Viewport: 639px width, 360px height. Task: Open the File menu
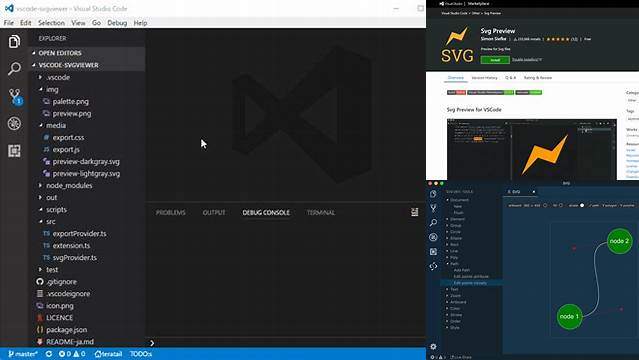point(9,23)
